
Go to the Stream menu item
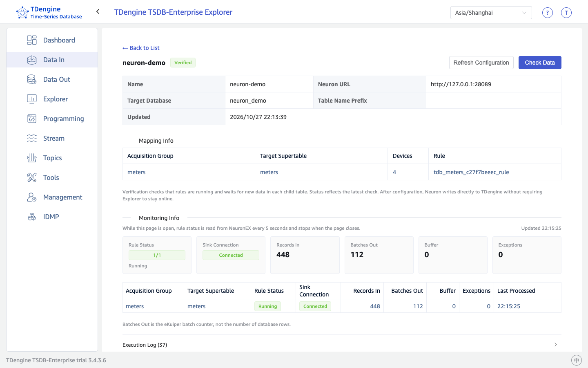pos(52,138)
